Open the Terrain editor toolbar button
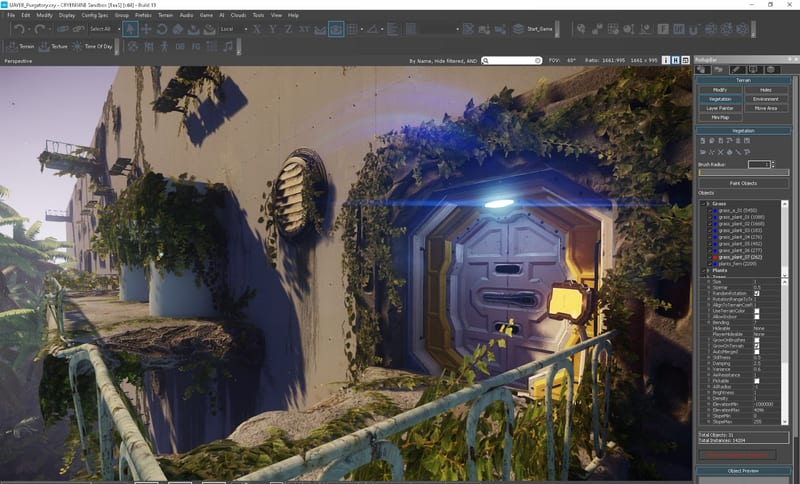 point(20,46)
